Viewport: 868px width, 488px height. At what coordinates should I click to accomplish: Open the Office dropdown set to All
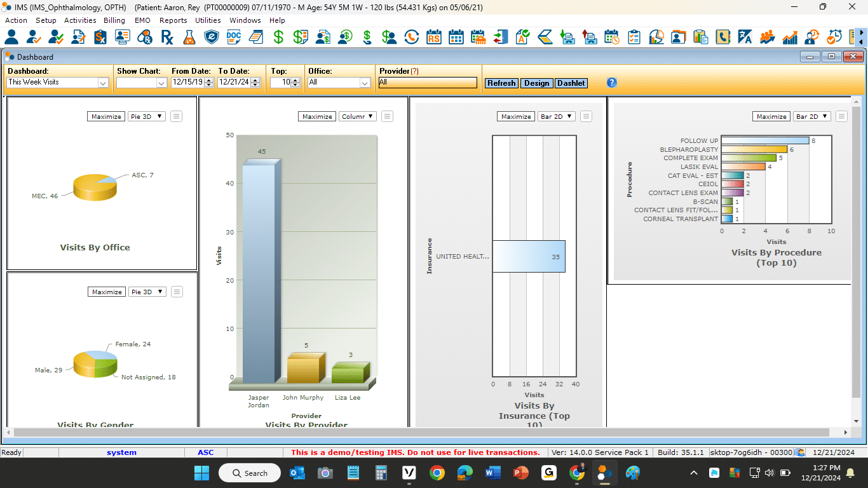365,83
